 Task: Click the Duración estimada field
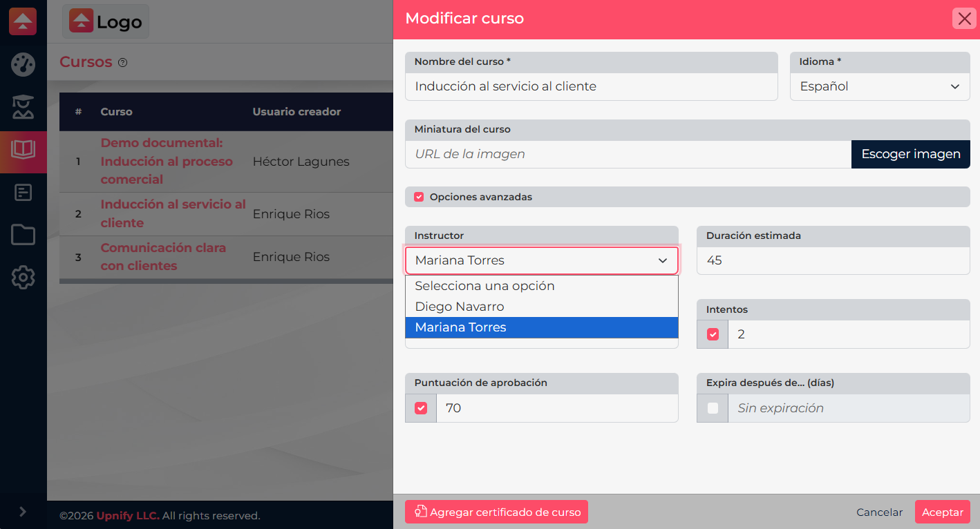click(x=833, y=260)
